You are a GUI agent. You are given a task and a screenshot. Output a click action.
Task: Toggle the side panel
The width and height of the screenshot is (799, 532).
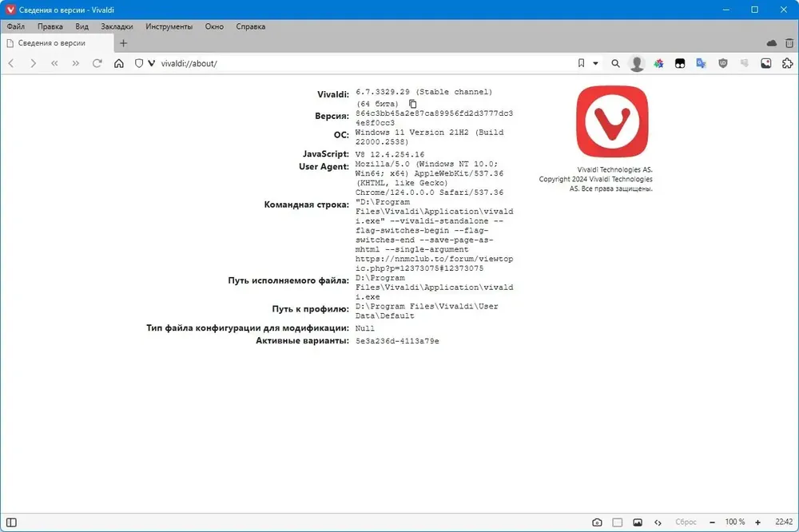[x=11, y=522]
